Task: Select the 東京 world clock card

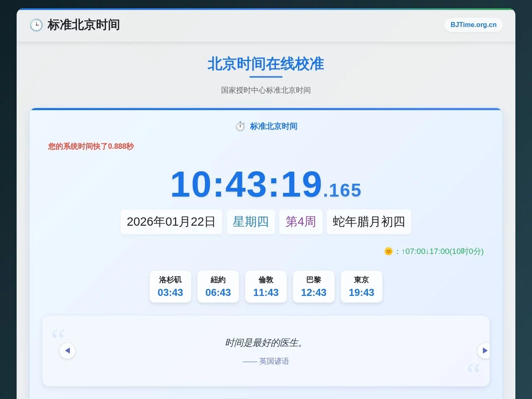Action: click(361, 286)
